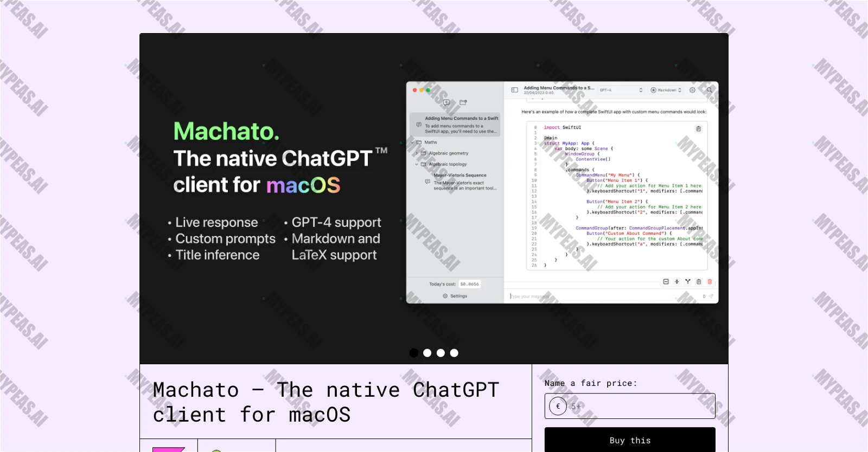This screenshot has width=868, height=452.
Task: Click the branch fork icon in message actions
Action: [688, 281]
